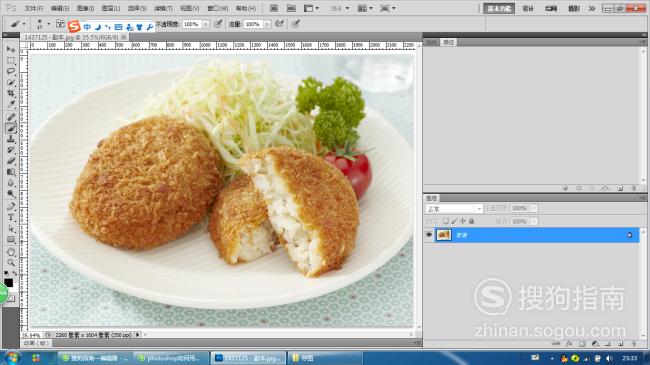Viewport: 650px width, 365px height.
Task: Select the Zoom tool in toolbox
Action: pyautogui.click(x=11, y=263)
